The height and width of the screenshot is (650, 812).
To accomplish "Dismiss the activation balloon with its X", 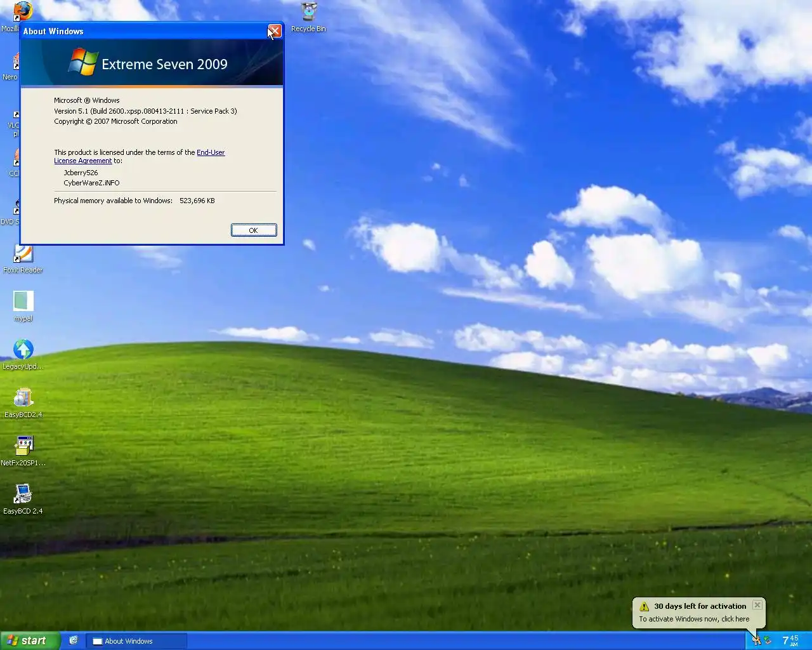I will [757, 605].
